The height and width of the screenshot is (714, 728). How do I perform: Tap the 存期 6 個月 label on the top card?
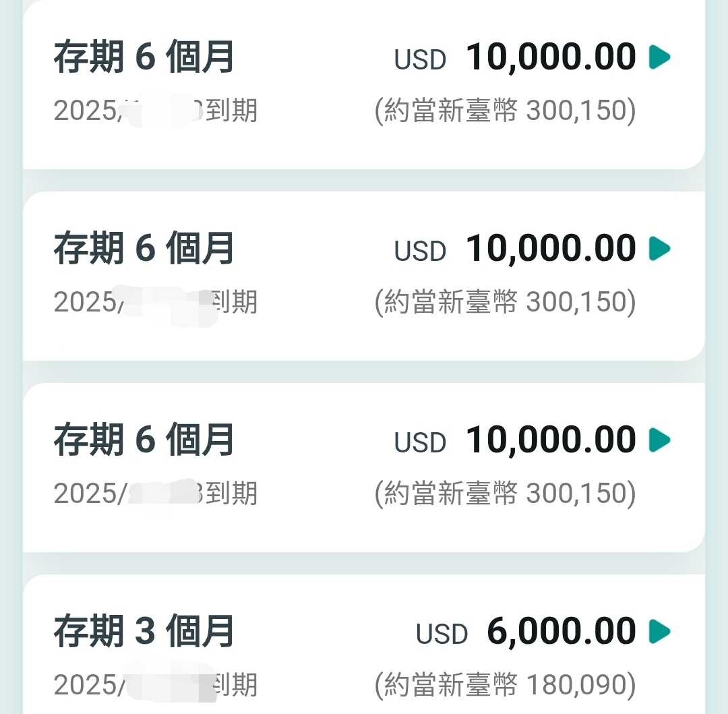click(x=144, y=57)
